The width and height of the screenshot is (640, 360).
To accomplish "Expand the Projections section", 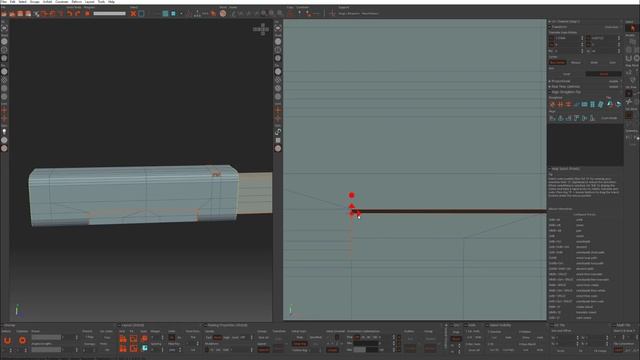I will tap(550, 81).
